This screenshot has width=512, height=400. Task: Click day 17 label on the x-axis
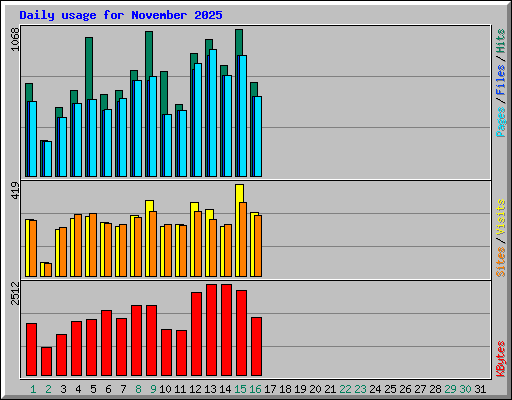pyautogui.click(x=270, y=389)
